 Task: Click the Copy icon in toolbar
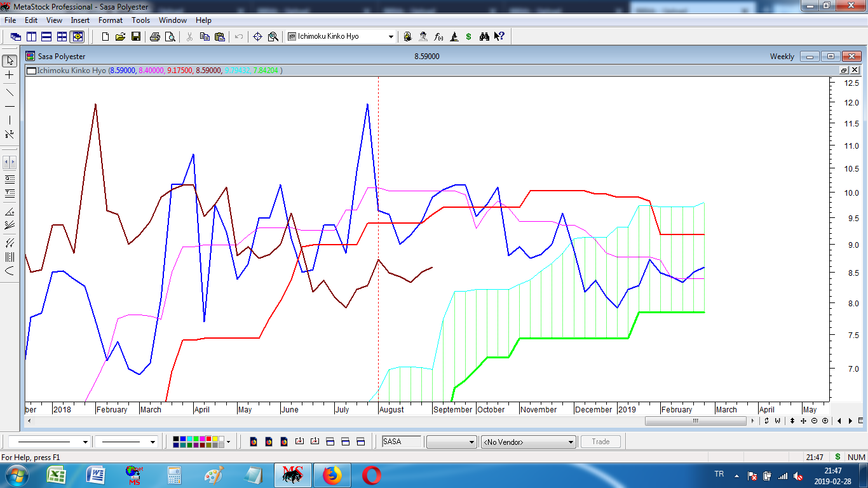(205, 37)
